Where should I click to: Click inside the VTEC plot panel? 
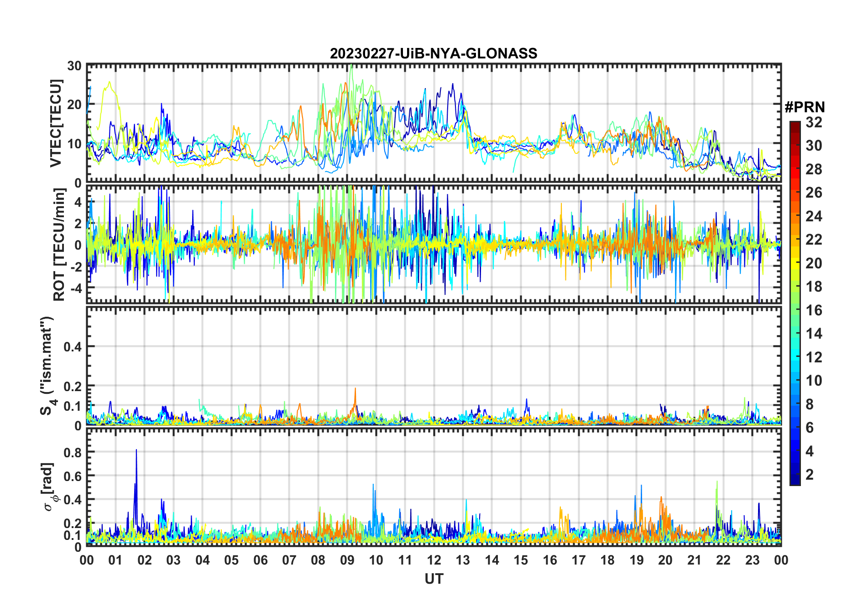(x=434, y=123)
